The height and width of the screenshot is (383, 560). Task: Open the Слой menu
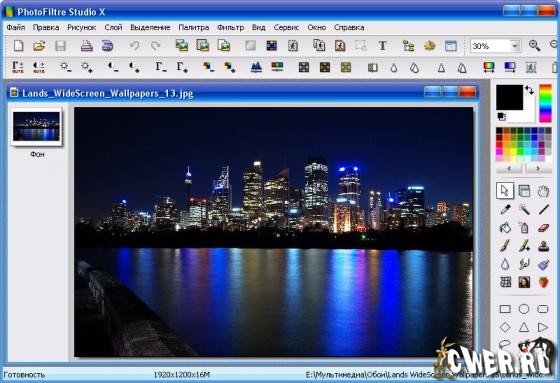point(113,28)
